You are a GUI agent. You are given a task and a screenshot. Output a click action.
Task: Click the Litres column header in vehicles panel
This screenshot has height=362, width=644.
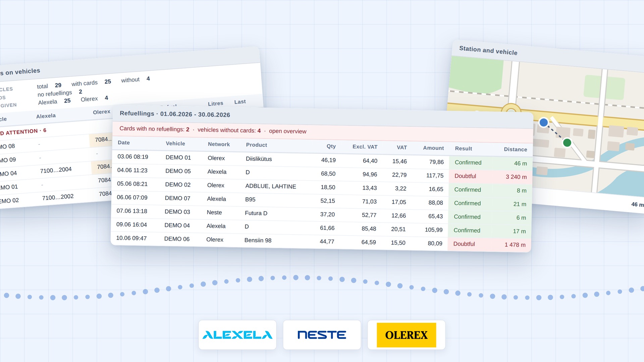click(x=215, y=104)
